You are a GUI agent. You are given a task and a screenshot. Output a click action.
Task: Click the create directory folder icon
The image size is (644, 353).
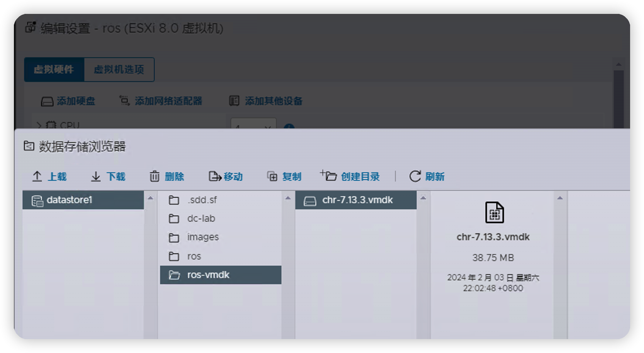click(x=328, y=175)
